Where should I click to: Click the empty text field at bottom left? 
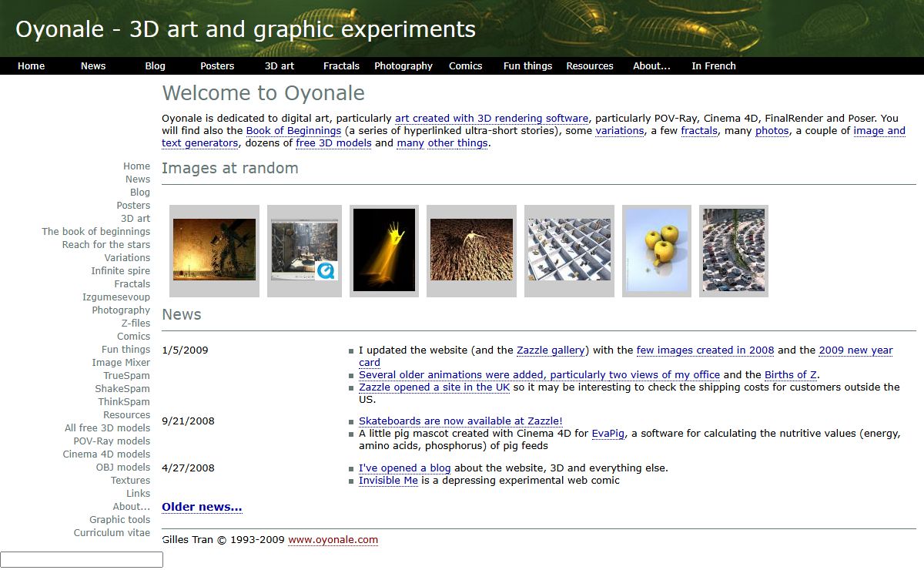coord(82,560)
